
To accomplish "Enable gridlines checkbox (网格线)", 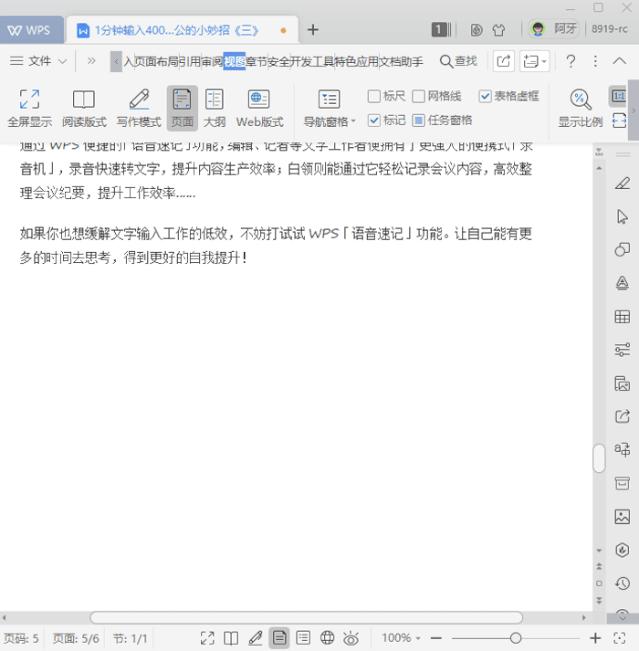I will (x=436, y=96).
